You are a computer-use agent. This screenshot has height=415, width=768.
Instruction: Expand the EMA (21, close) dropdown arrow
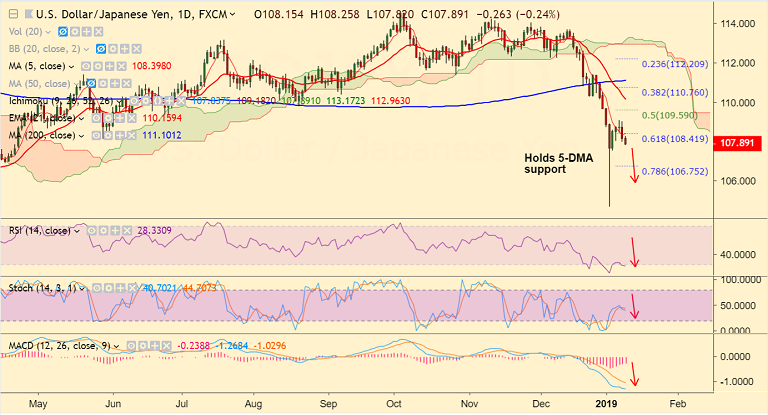coord(82,119)
